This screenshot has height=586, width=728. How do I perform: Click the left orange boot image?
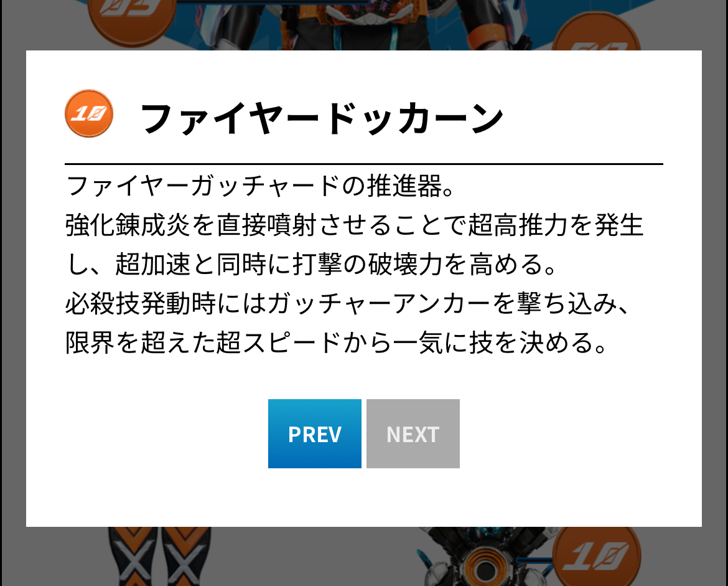133,556
